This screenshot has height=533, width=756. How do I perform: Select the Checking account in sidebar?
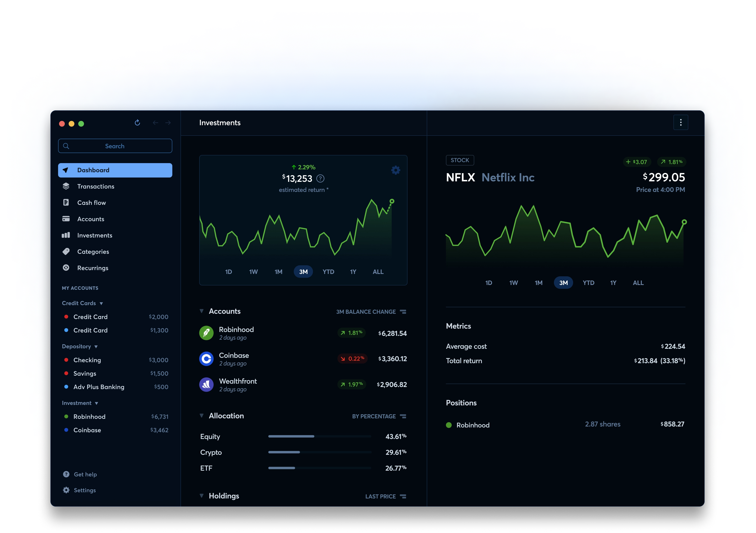coord(116,360)
